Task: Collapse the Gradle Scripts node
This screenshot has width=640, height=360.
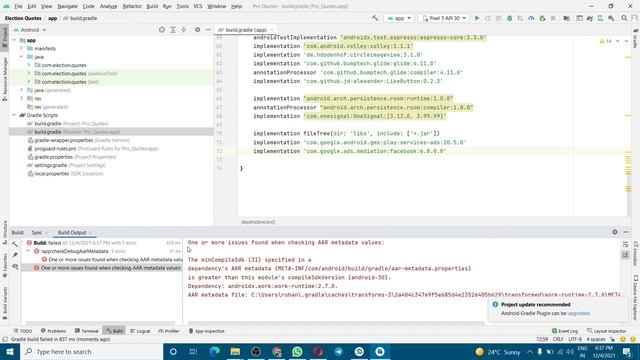Action: (14, 115)
